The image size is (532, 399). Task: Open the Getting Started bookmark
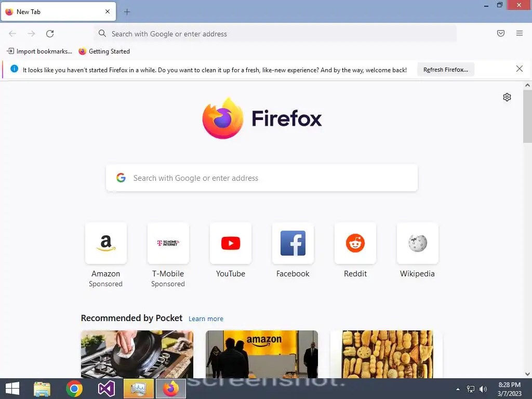[x=104, y=51]
